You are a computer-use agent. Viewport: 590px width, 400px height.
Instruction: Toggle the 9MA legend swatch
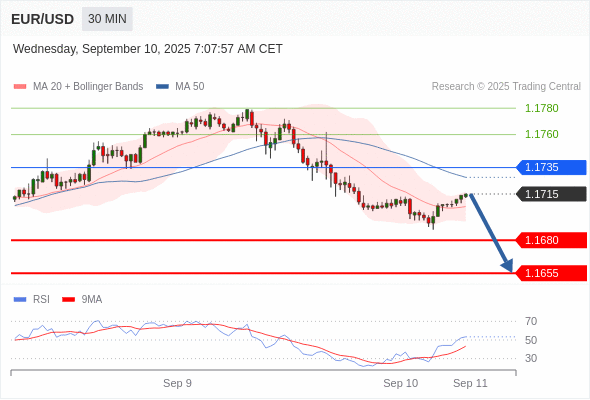[68, 300]
